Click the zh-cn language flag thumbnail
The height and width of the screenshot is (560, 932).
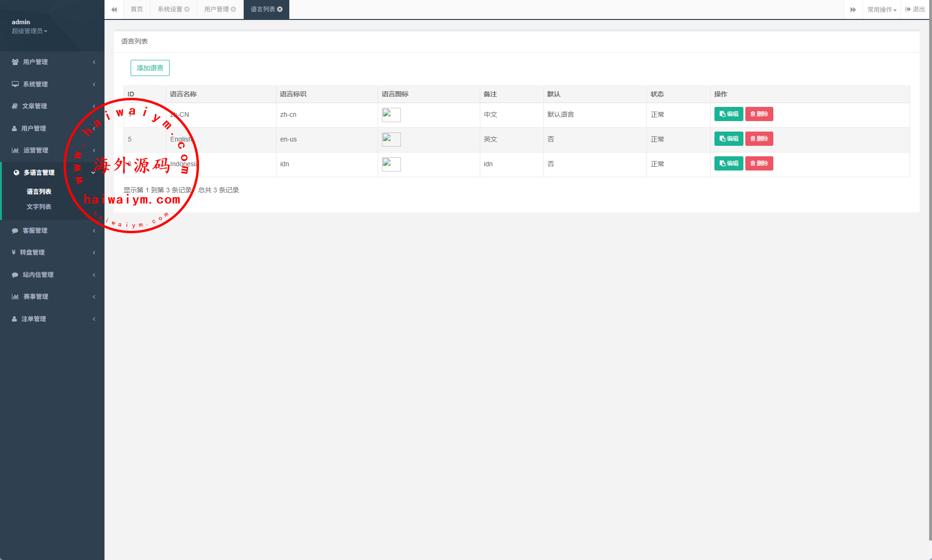391,114
